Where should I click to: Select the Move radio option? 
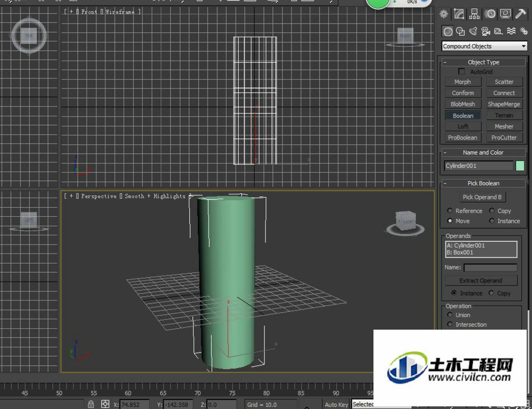(450, 221)
